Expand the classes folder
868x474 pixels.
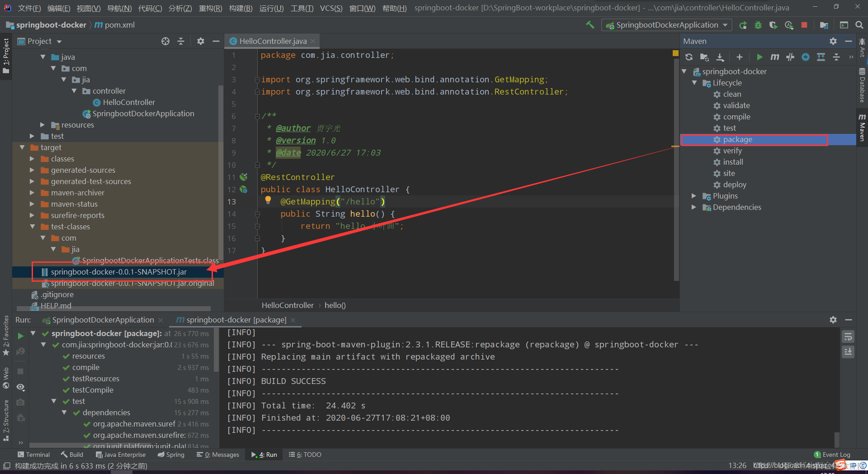[x=32, y=159]
